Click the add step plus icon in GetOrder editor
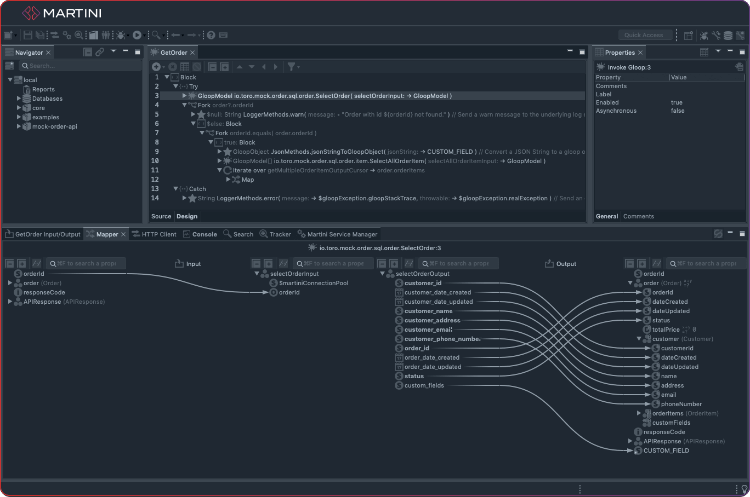The height and width of the screenshot is (497, 750). pyautogui.click(x=156, y=66)
